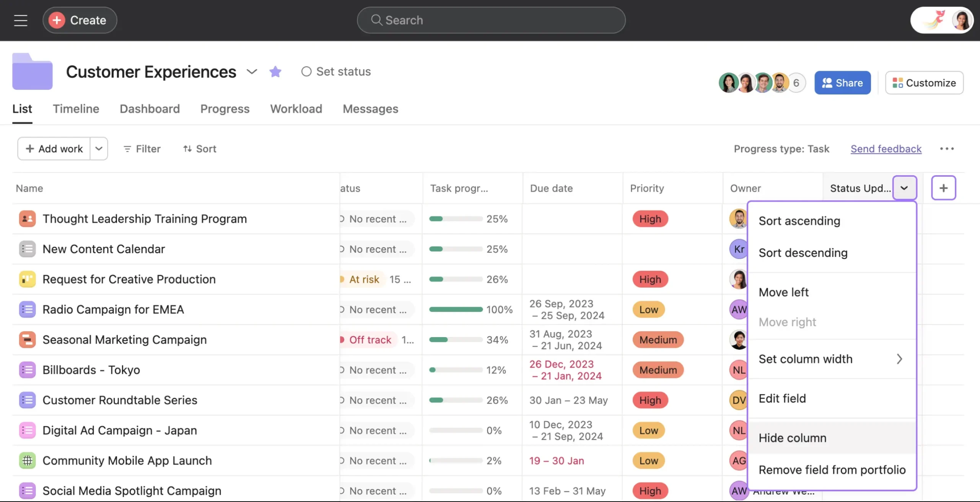The image size is (980, 502).
Task: Click Radio Campaign 100% progress bar
Action: tap(456, 310)
